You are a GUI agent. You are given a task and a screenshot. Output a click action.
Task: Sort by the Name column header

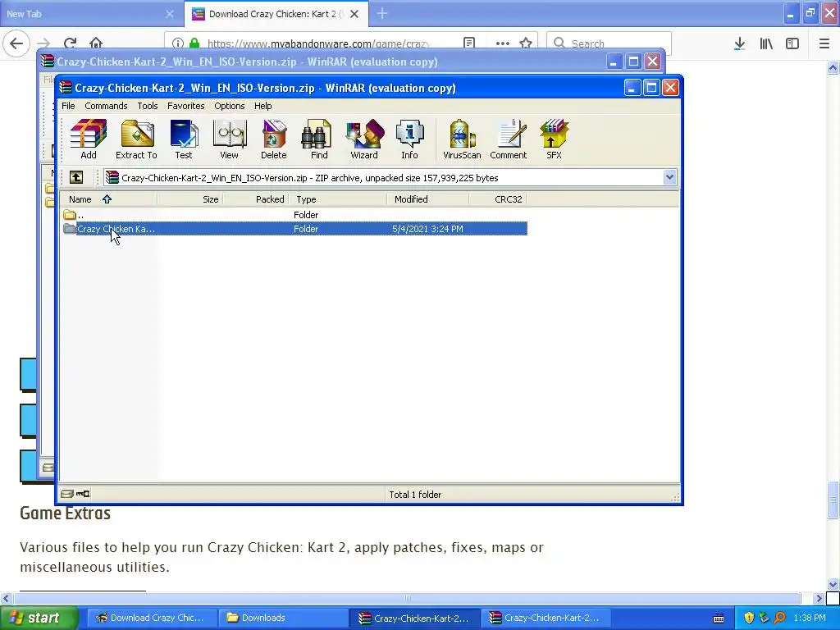[x=108, y=199]
